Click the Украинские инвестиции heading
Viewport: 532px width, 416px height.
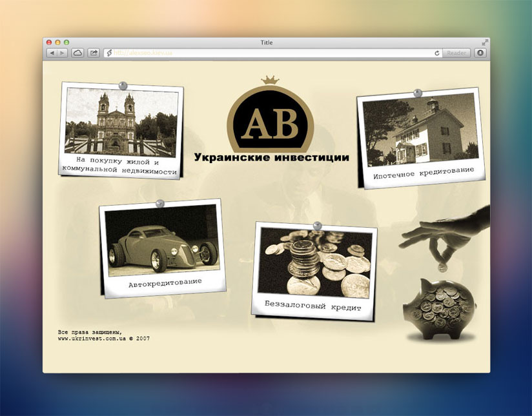tap(271, 157)
